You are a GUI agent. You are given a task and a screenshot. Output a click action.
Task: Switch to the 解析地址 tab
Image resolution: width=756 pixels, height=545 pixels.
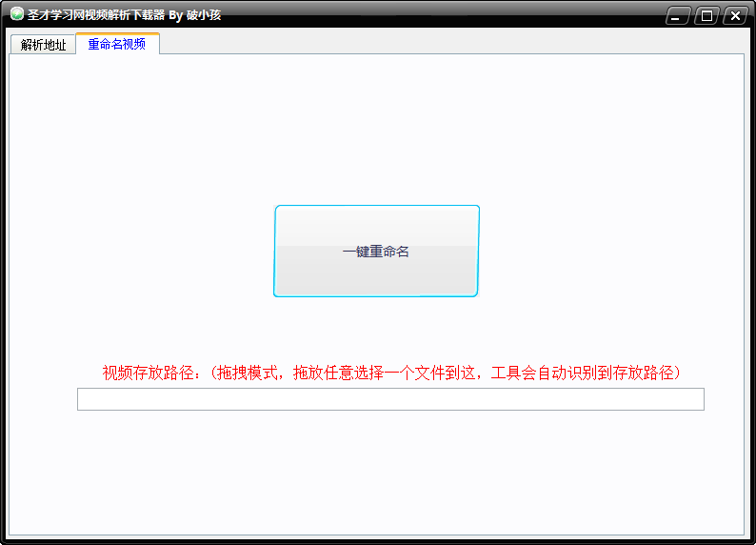(43, 45)
